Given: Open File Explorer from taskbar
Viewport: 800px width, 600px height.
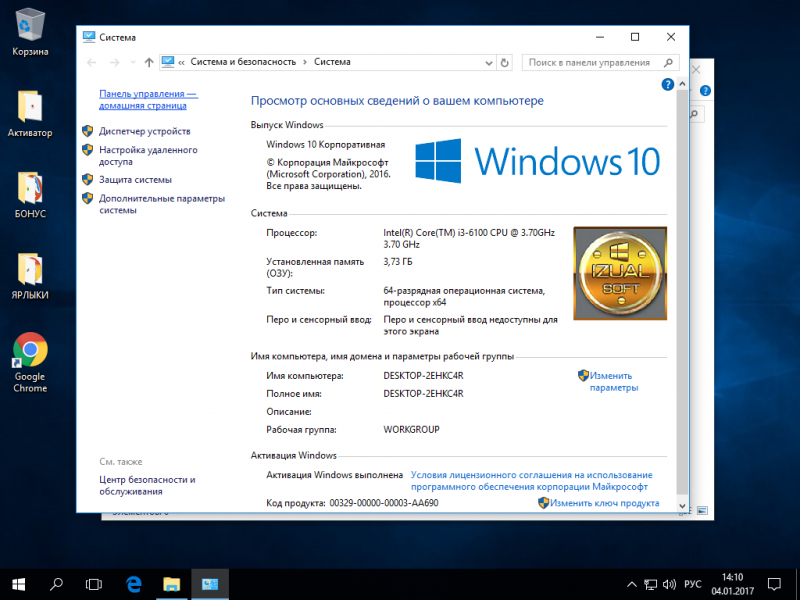Looking at the screenshot, I should pos(172,584).
